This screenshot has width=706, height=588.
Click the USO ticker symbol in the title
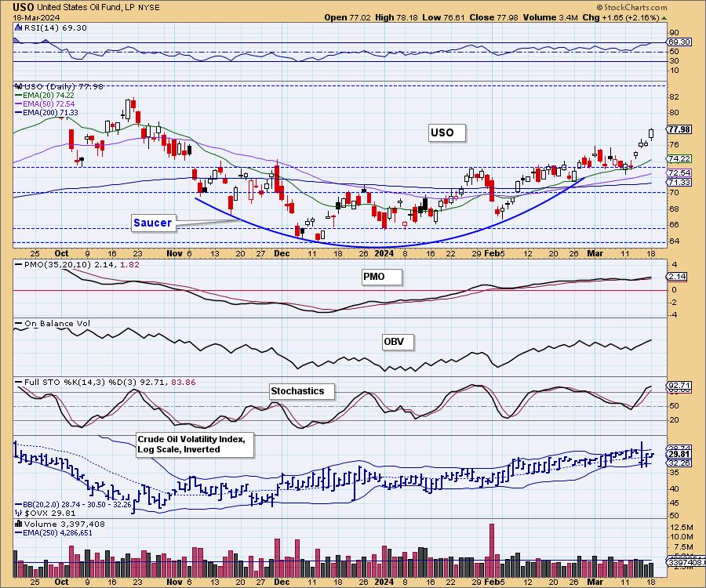(23, 7)
